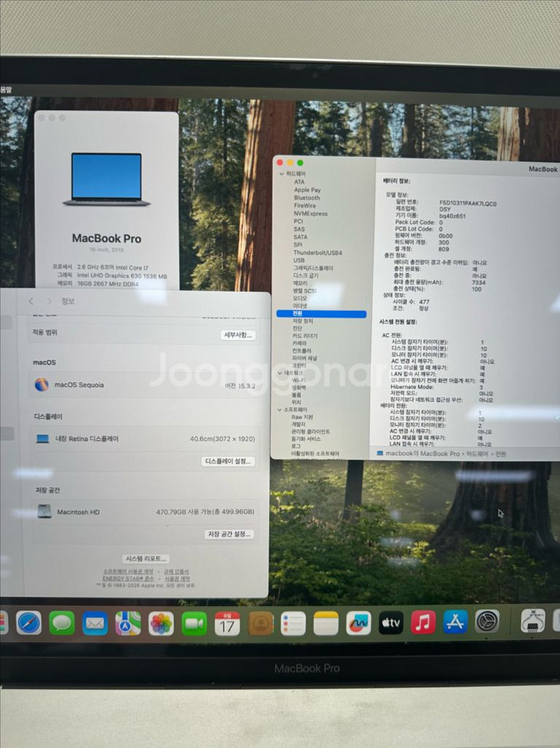Viewport: 560px width, 748px height.
Task: Launch the Messages app in the Dock
Action: pos(62,622)
